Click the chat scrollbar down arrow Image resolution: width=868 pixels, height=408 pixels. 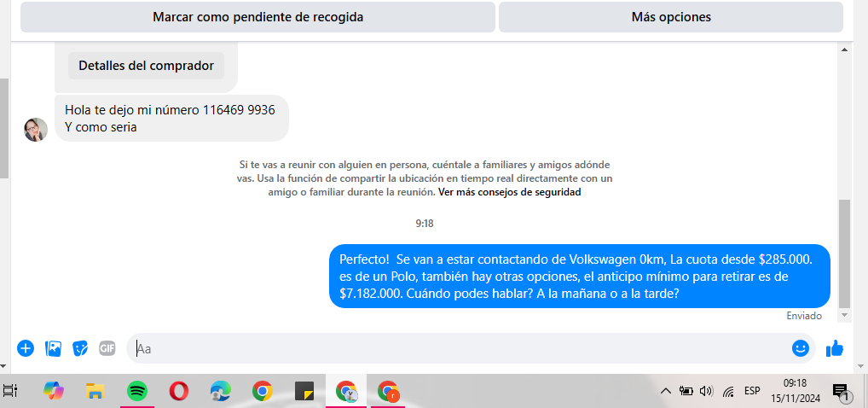pyautogui.click(x=844, y=315)
